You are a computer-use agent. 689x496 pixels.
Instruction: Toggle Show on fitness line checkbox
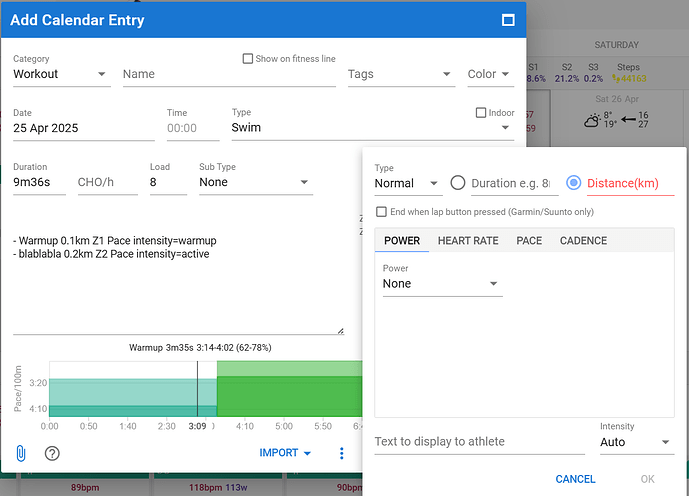click(248, 58)
